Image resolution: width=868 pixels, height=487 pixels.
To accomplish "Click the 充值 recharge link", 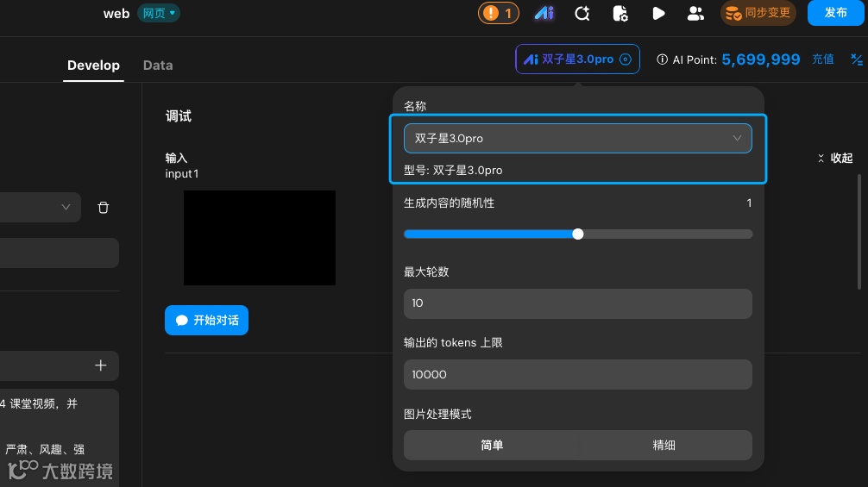I will 822,59.
